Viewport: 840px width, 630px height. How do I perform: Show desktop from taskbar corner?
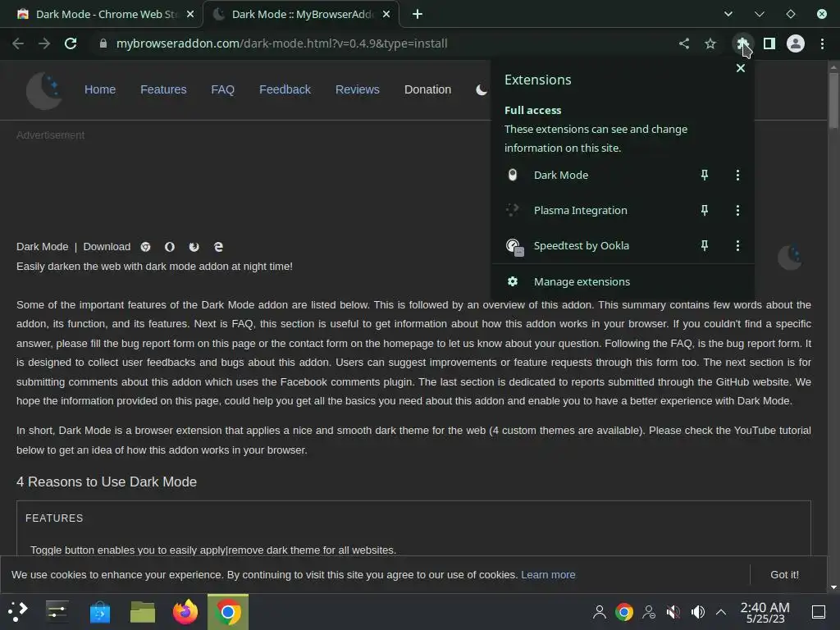click(819, 612)
